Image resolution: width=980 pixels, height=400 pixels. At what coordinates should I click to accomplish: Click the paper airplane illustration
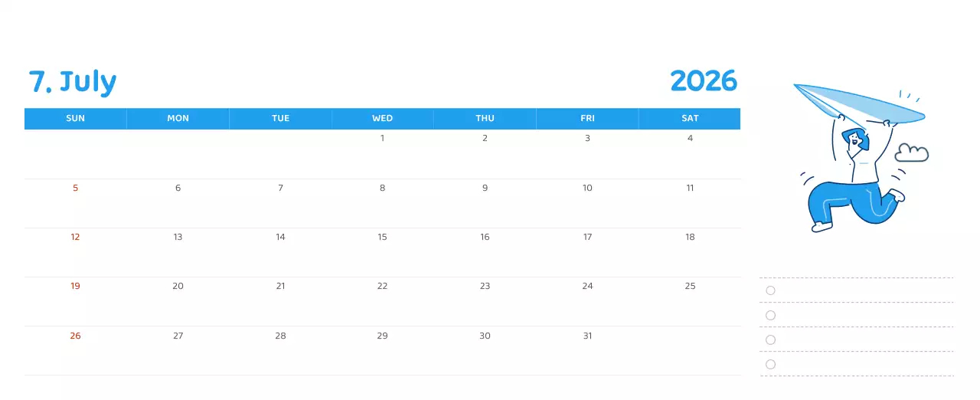(857, 104)
